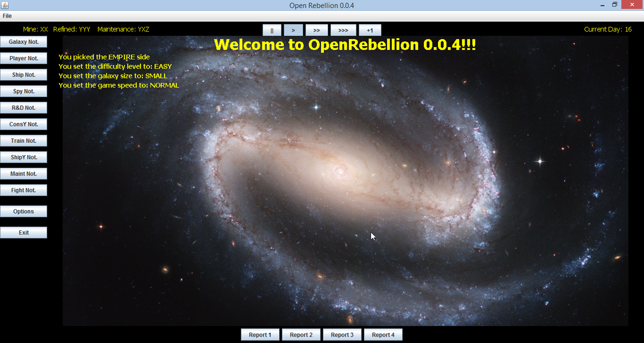The height and width of the screenshot is (343, 644).
Task: Click the 'Maintenance: YXZ' label
Action: pos(124,29)
